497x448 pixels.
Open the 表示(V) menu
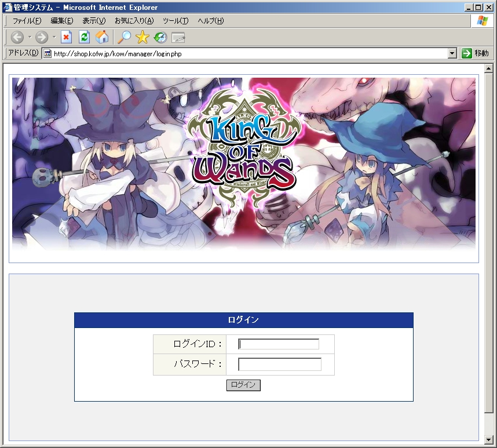[94, 21]
